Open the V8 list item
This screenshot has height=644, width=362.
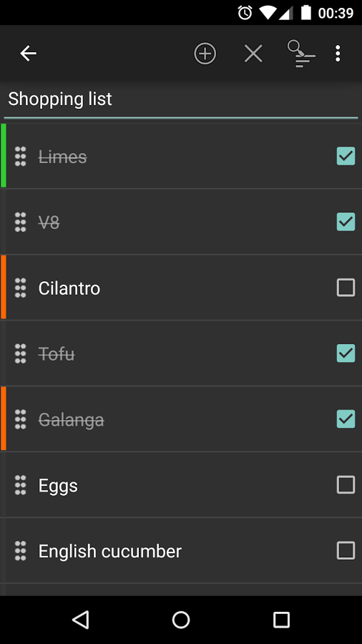coord(181,222)
